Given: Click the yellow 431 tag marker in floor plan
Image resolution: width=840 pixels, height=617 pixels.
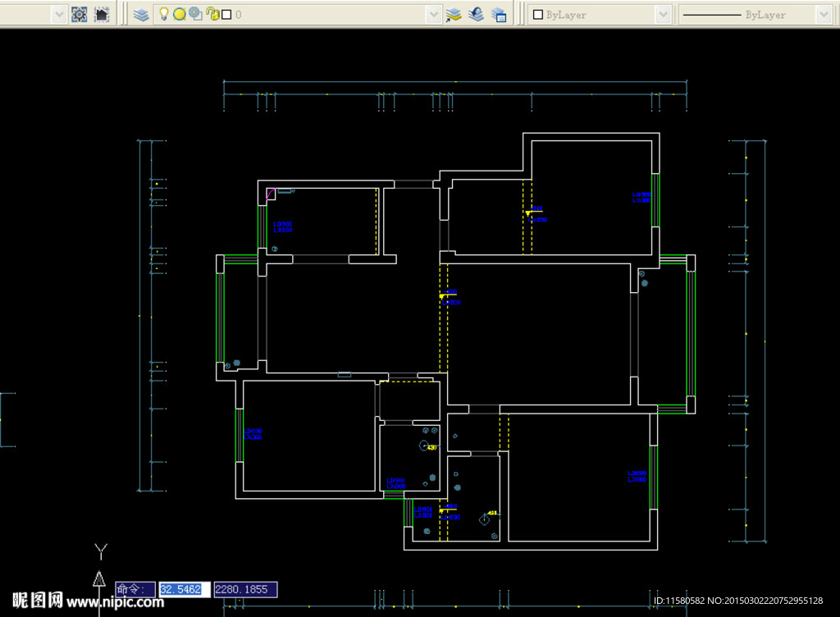Looking at the screenshot, I should (492, 514).
